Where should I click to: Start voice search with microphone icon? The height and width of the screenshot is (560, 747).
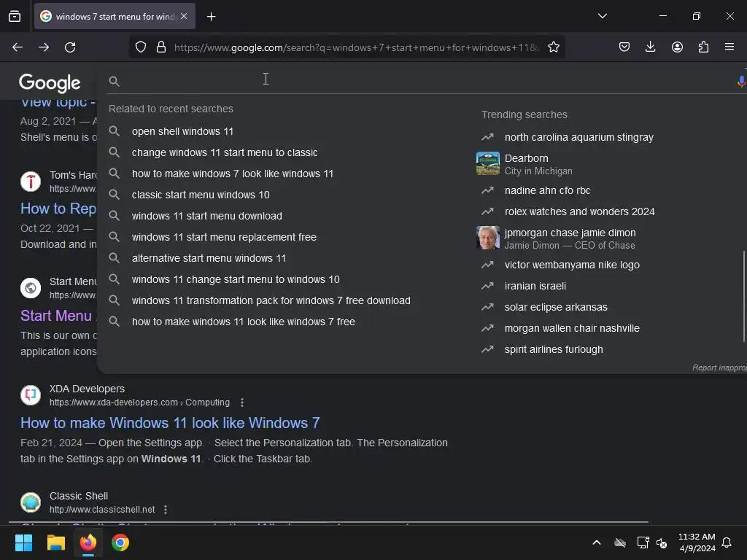(741, 82)
